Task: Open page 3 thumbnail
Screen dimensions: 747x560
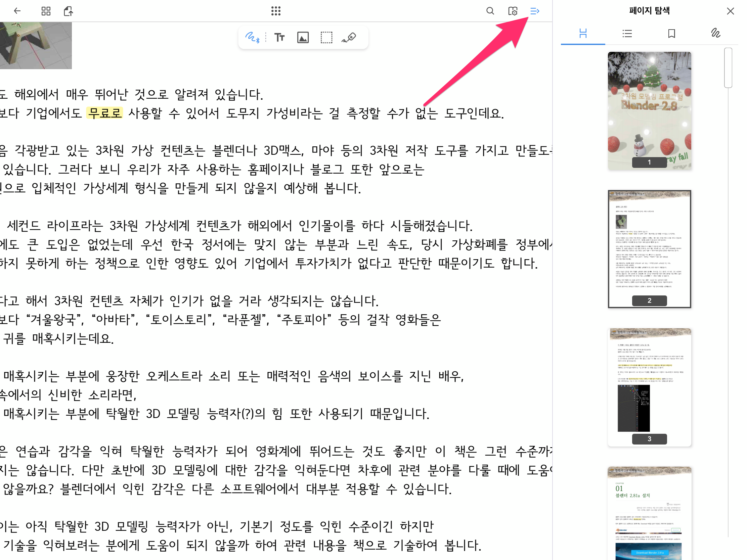Action: click(x=649, y=387)
